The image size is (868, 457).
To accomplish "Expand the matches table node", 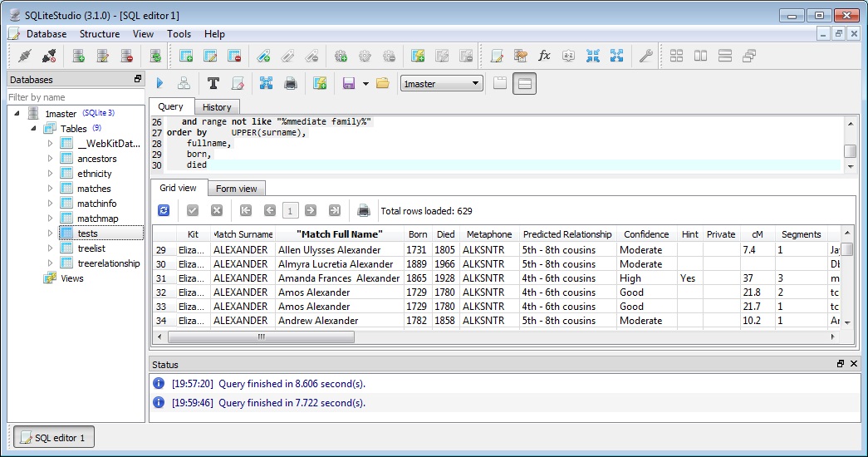I will (x=51, y=189).
